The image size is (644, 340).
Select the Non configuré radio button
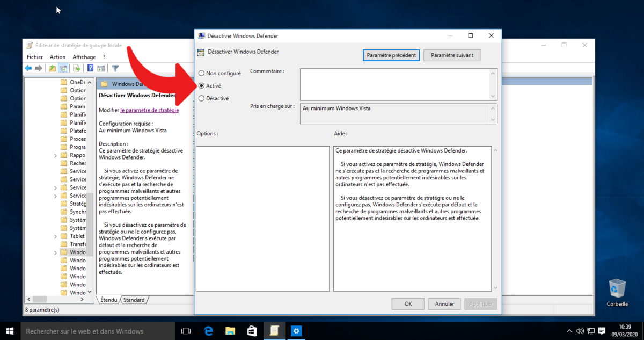pos(201,73)
